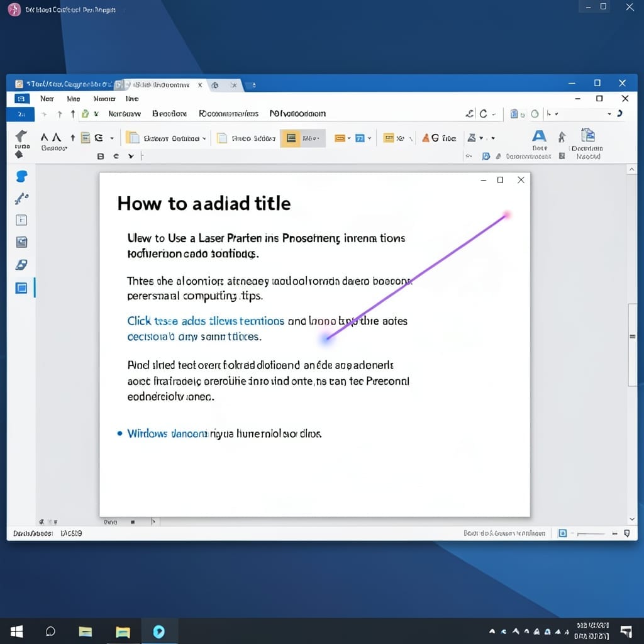The height and width of the screenshot is (644, 644).
Task: Click the highlighted blue slide icon in the sidebar
Action: (21, 288)
